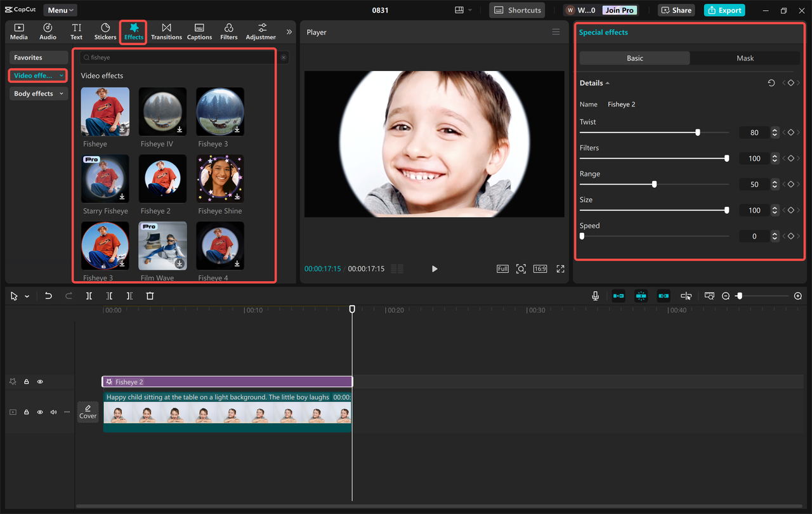Hide the effect track
812x514 pixels.
tap(40, 382)
